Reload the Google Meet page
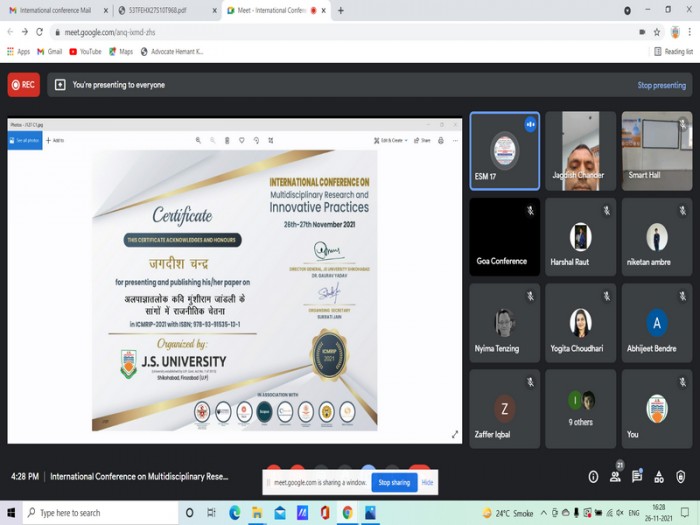This screenshot has width=700, height=525. 39,32
